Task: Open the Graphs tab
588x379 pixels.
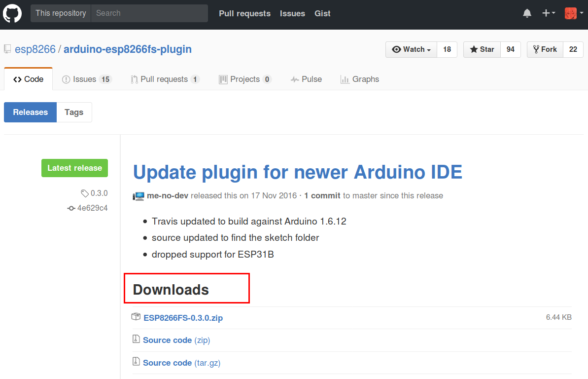Action: (360, 79)
